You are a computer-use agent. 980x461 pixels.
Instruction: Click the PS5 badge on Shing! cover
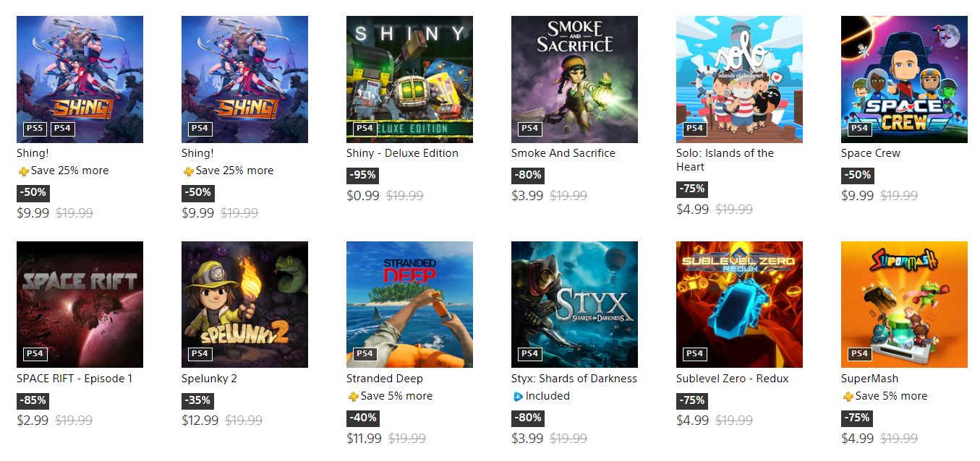(35, 129)
